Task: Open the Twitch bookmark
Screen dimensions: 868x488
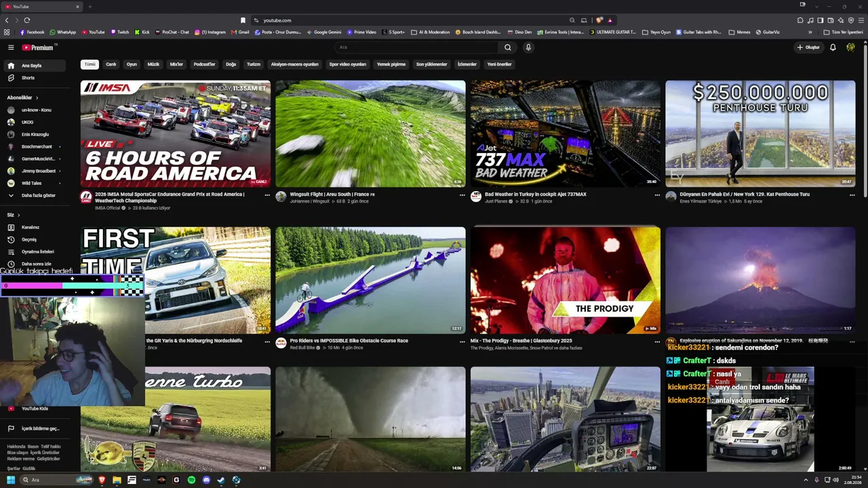Action: point(119,32)
